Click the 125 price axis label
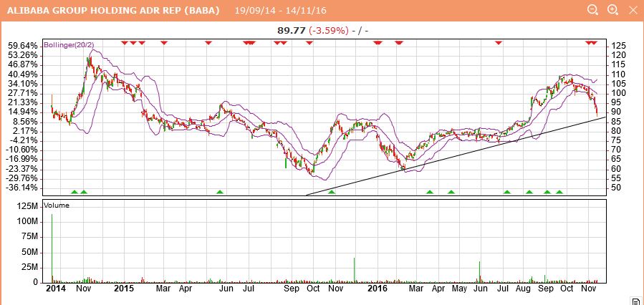 pyautogui.click(x=617, y=45)
